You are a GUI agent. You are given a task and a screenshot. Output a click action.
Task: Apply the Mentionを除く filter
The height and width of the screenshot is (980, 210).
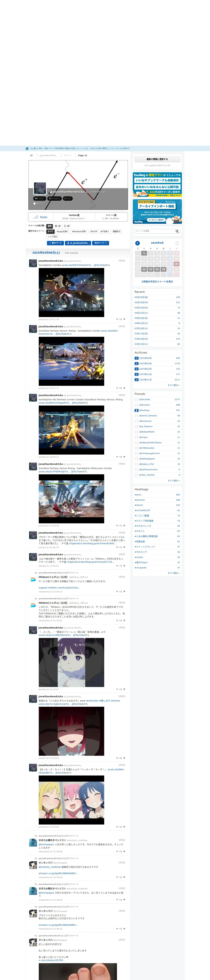point(80,231)
